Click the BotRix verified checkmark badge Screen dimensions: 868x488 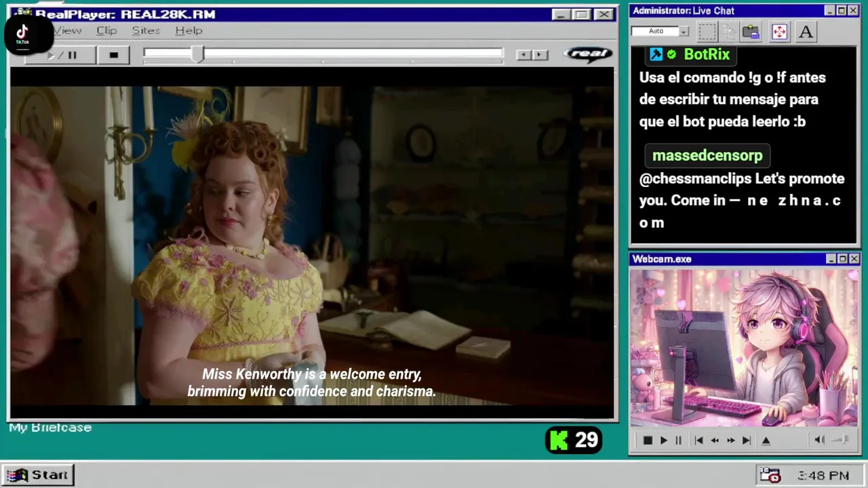[671, 54]
